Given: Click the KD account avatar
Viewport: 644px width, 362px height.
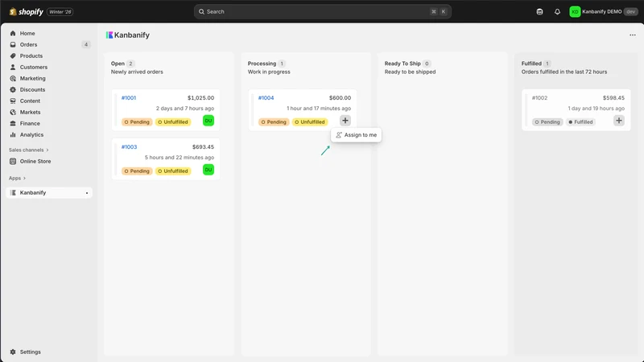Looking at the screenshot, I should pyautogui.click(x=575, y=11).
